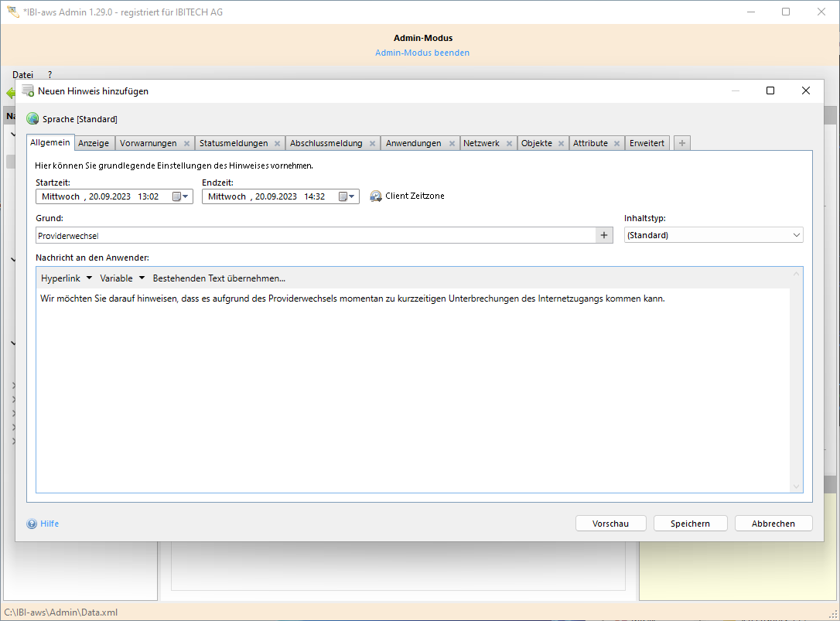
Task: Open the Endzeit calendar picker
Action: (346, 196)
